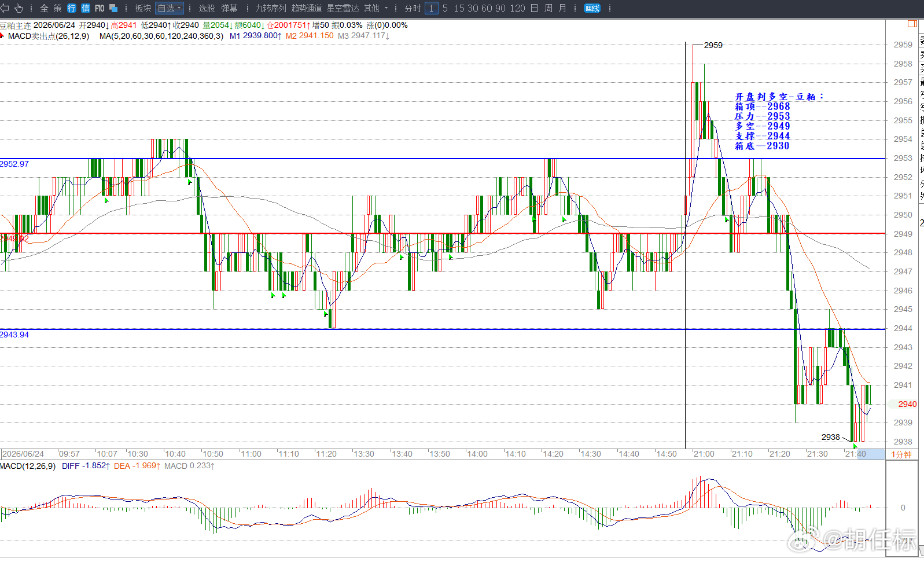Switch to the 日 daily chart
This screenshot has width=924, height=562.
pyautogui.click(x=534, y=8)
